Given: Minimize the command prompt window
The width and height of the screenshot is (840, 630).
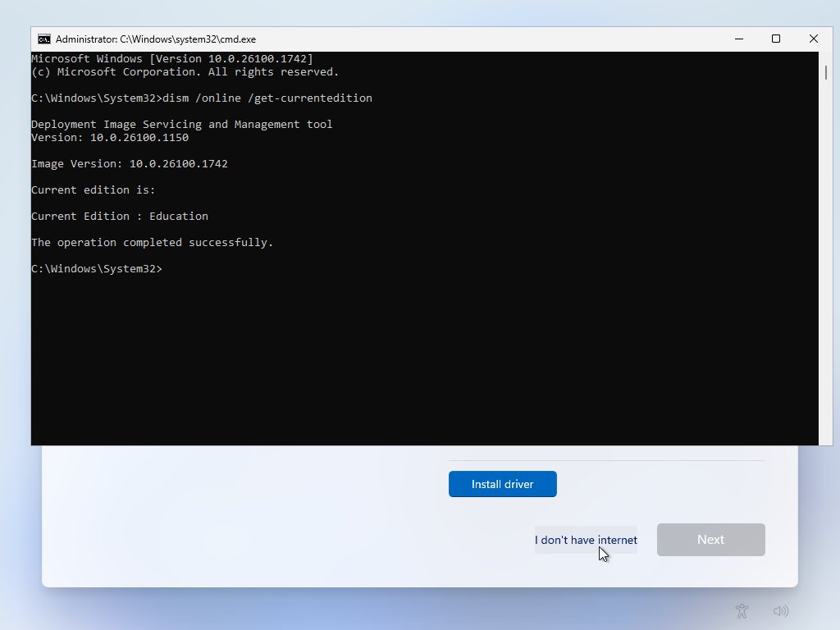Looking at the screenshot, I should point(739,39).
